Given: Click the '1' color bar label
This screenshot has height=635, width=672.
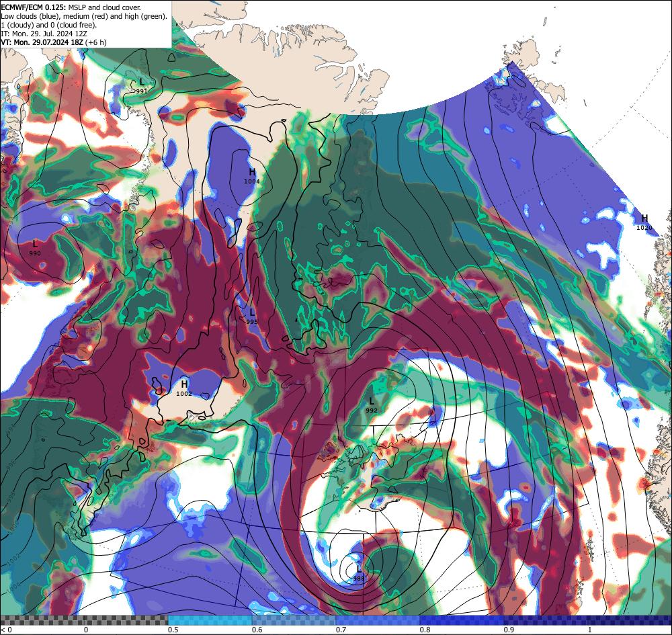Looking at the screenshot, I should (590, 630).
